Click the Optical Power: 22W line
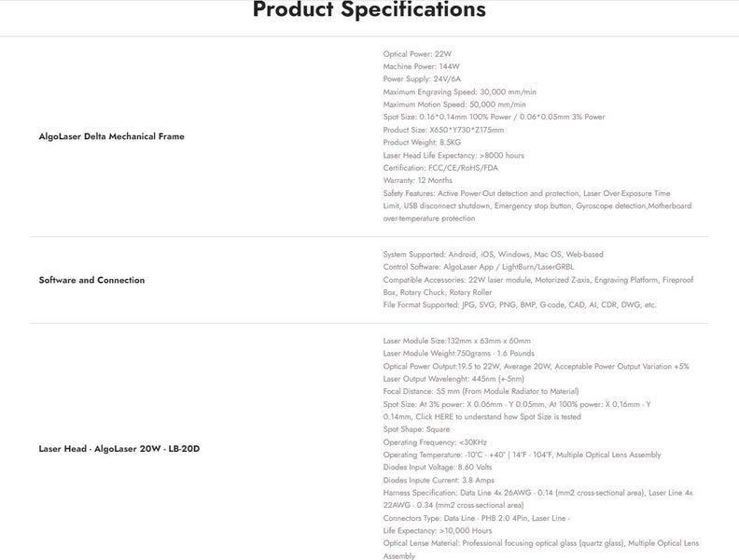 pyautogui.click(x=417, y=54)
